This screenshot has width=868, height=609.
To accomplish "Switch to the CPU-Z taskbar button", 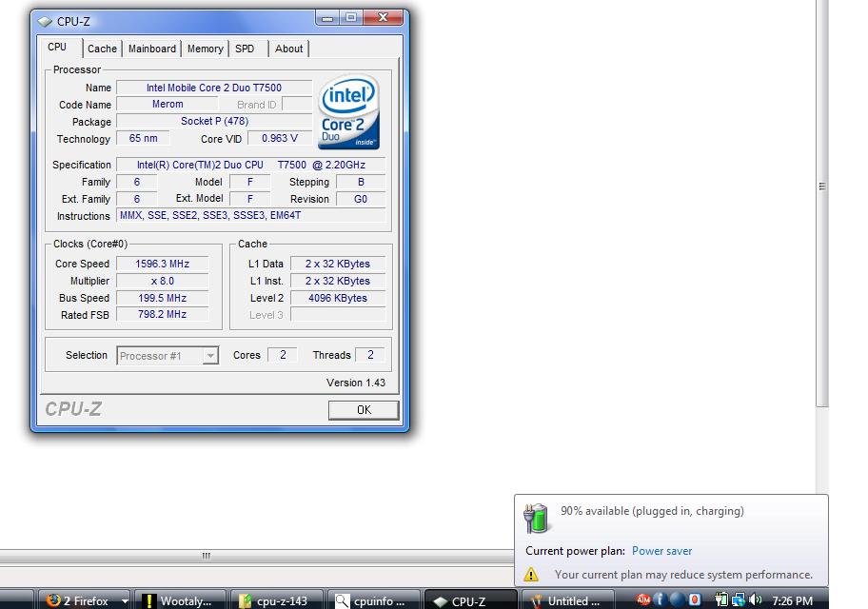I will [470, 600].
